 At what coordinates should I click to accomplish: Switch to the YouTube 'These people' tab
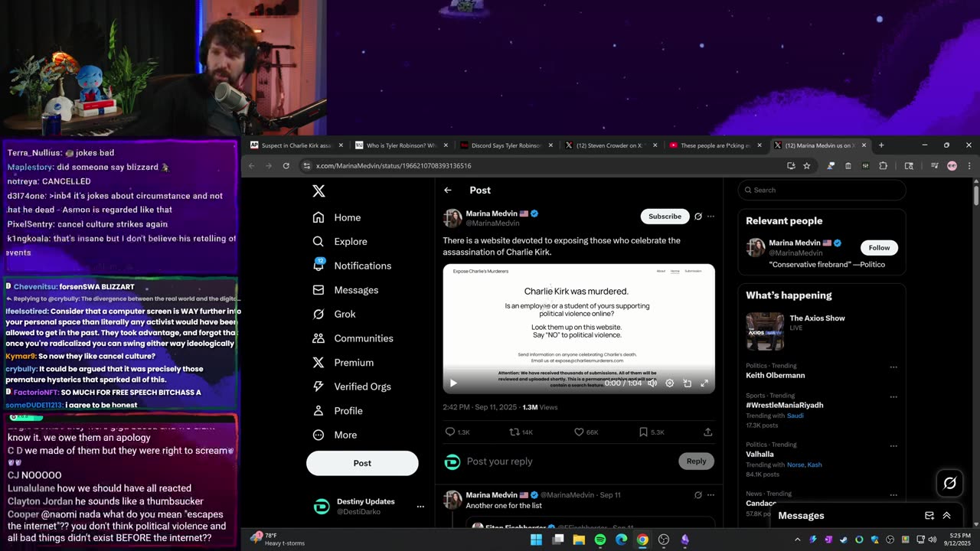(x=716, y=145)
